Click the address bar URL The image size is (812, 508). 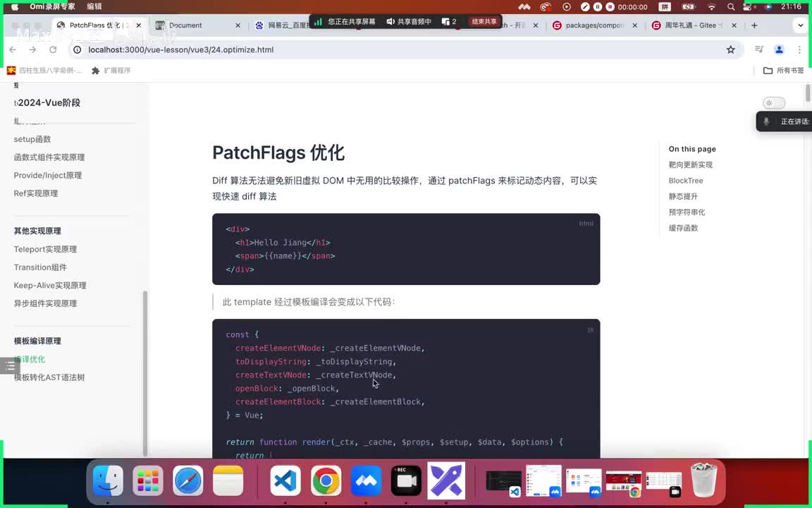pyautogui.click(x=180, y=50)
